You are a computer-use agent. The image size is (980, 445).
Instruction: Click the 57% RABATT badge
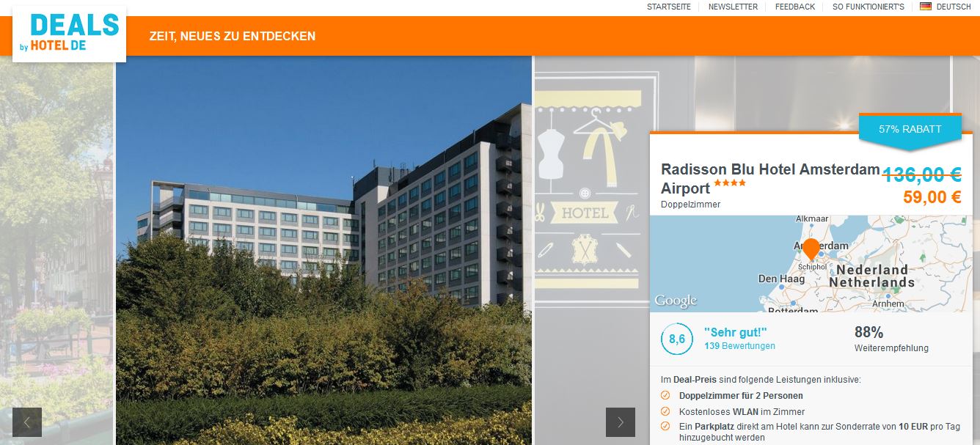click(x=910, y=130)
